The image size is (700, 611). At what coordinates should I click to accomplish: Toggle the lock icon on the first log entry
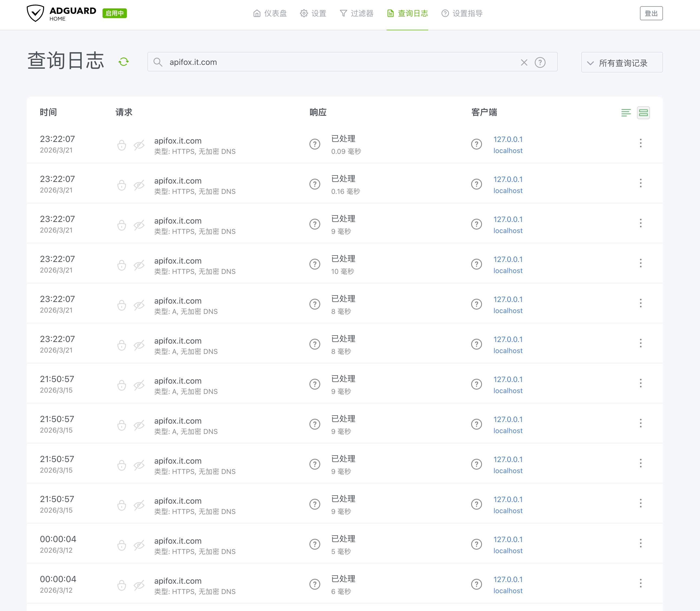coord(122,145)
